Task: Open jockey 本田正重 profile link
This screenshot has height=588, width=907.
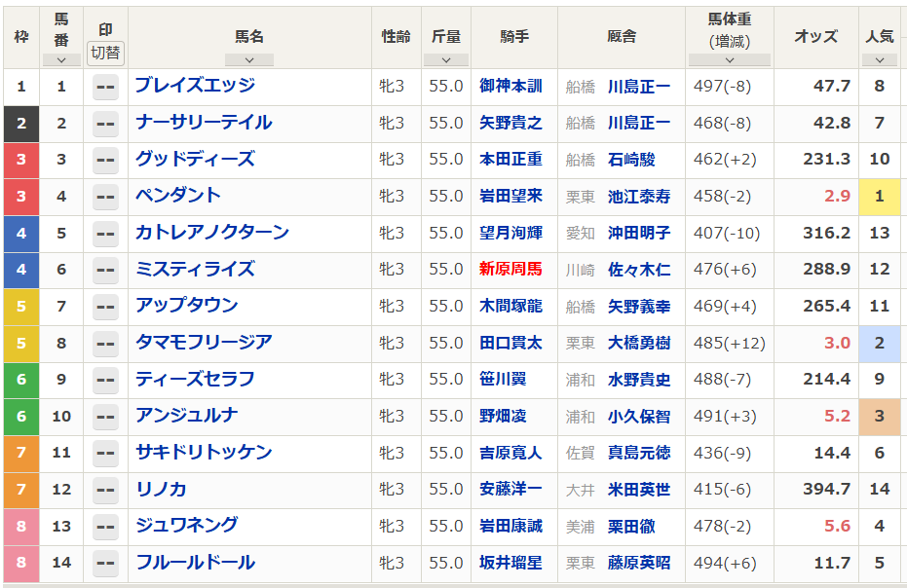Action: (x=510, y=159)
